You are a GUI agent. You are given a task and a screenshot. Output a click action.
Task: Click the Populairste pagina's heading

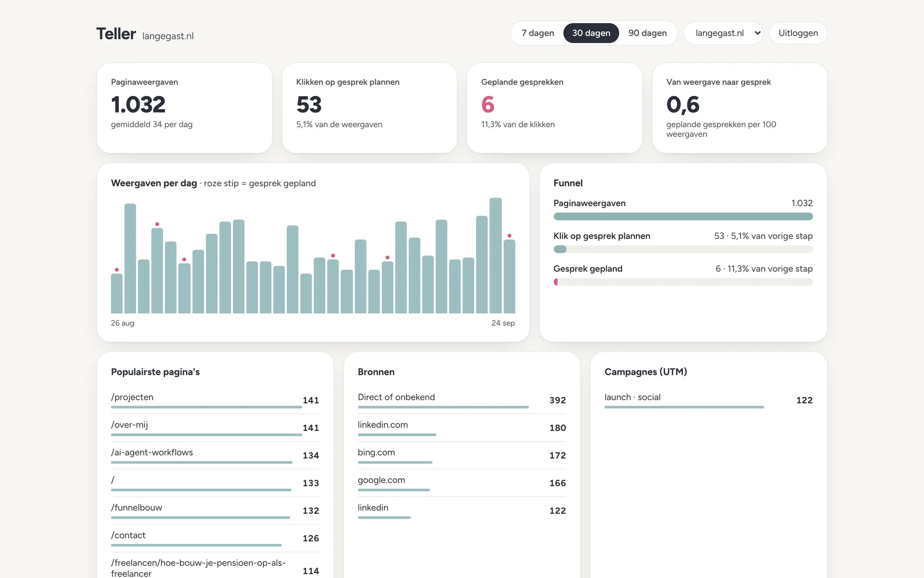pos(155,372)
